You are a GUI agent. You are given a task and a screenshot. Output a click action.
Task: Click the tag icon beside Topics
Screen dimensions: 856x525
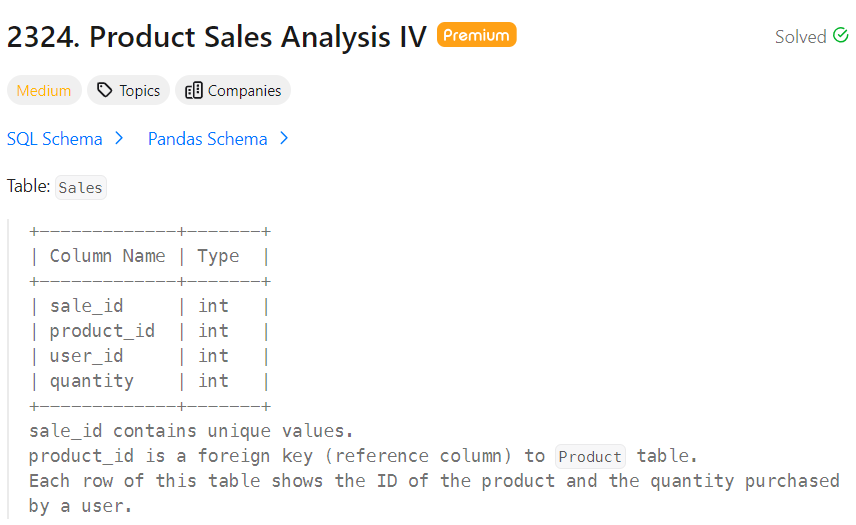(105, 91)
